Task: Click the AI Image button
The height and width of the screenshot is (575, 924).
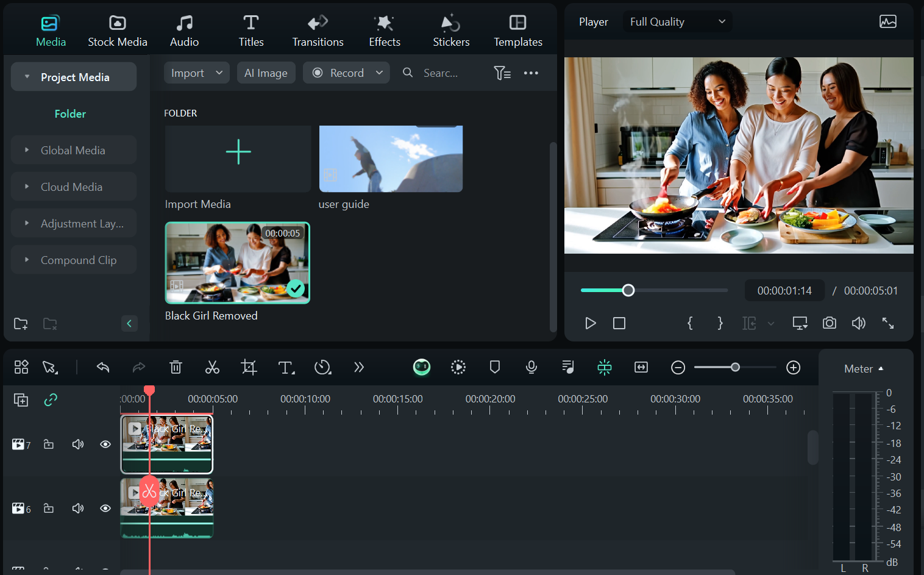Action: click(266, 73)
